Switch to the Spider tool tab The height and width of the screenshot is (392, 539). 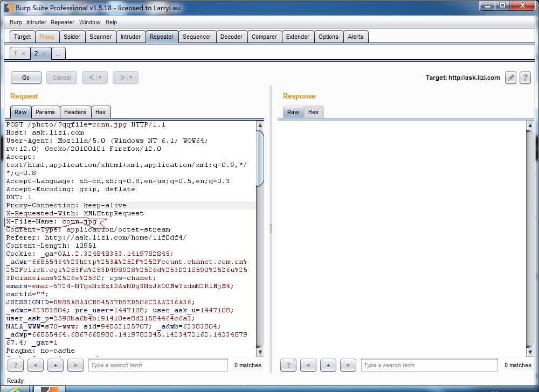click(x=72, y=37)
